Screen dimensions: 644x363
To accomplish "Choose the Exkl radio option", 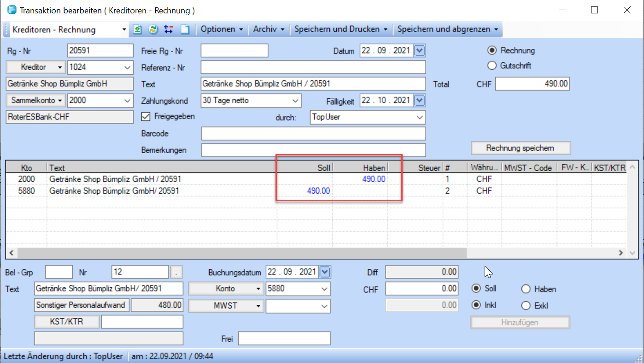I will (x=526, y=305).
